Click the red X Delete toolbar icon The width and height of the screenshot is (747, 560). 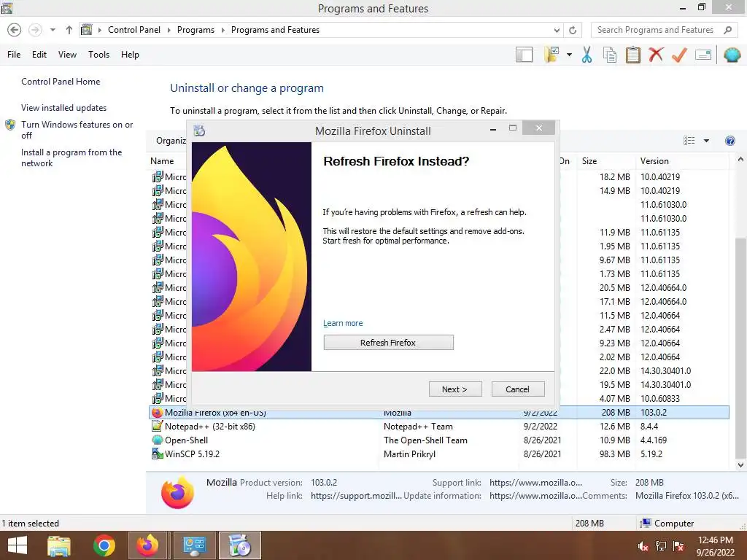656,54
